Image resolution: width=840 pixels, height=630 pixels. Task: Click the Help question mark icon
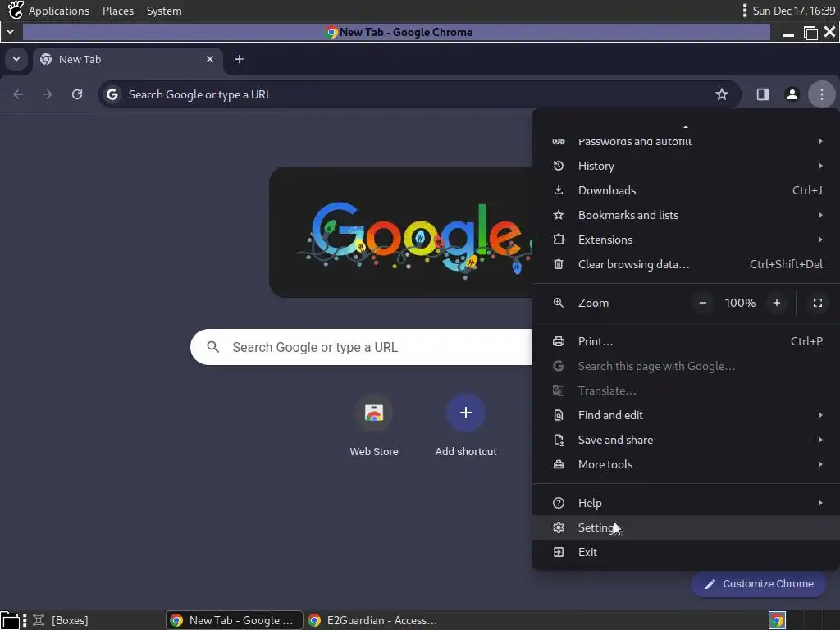[x=558, y=503]
